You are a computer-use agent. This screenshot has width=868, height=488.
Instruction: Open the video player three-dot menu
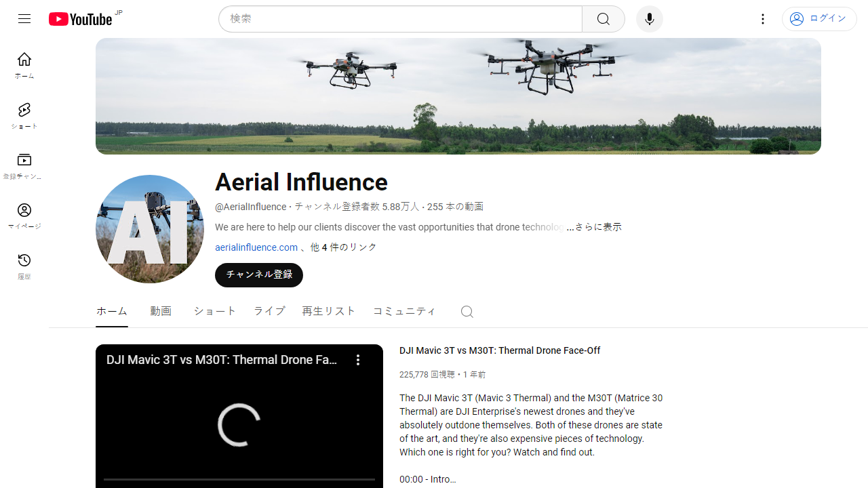(358, 360)
